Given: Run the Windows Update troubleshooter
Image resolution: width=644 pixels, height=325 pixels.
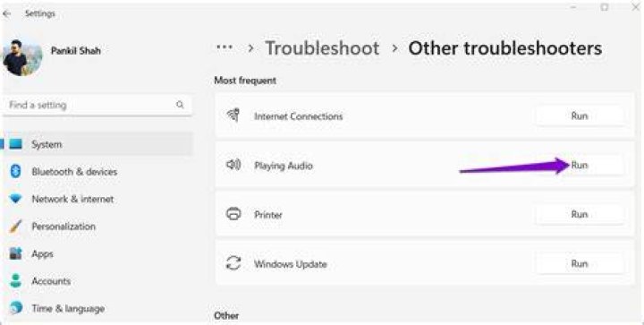Looking at the screenshot, I should click(580, 263).
